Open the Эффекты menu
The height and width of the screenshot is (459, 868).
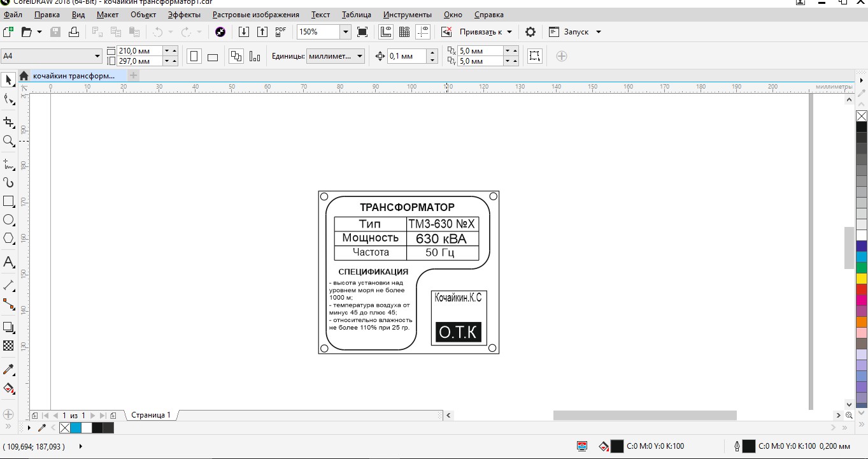[184, 14]
